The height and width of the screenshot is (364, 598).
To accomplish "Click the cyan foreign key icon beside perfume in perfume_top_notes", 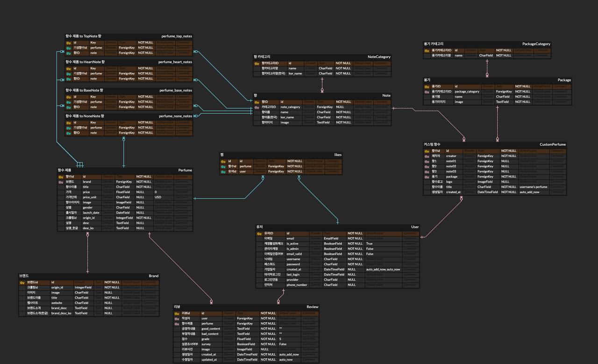I will coord(68,48).
